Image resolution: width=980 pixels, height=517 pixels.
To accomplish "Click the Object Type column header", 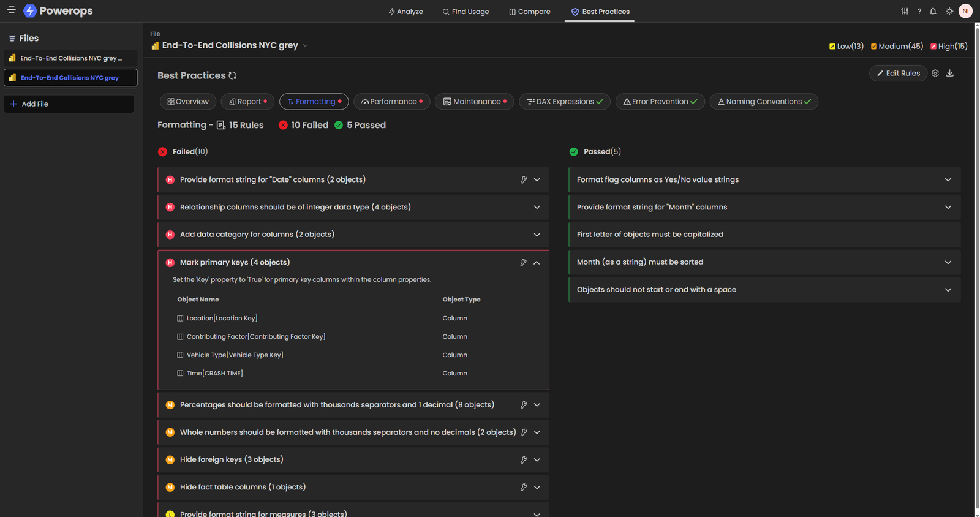I will (x=461, y=300).
